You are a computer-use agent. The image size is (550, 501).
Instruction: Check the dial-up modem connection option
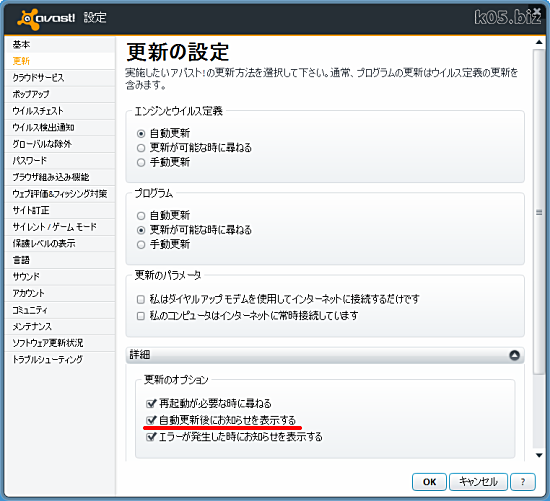tap(141, 299)
